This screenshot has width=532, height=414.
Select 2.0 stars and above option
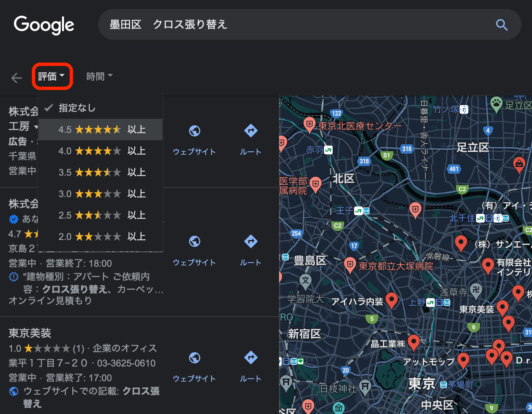[x=101, y=237]
